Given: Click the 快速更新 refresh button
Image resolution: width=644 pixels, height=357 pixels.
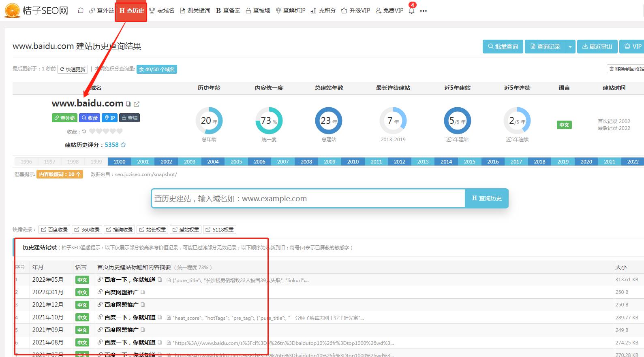Looking at the screenshot, I should pos(73,69).
